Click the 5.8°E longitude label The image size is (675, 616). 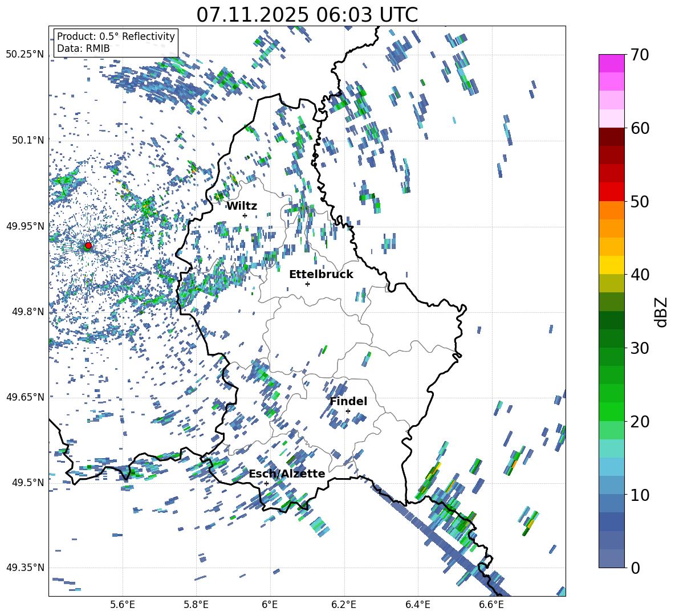pyautogui.click(x=196, y=605)
